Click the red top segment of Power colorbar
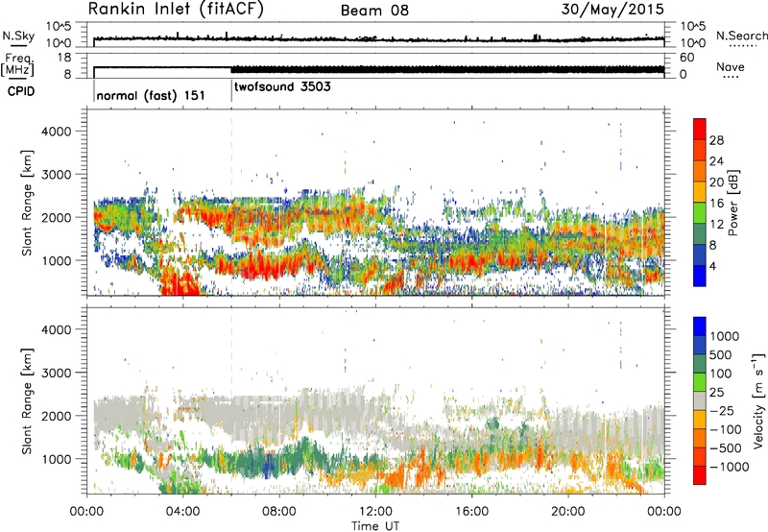 tap(700, 129)
